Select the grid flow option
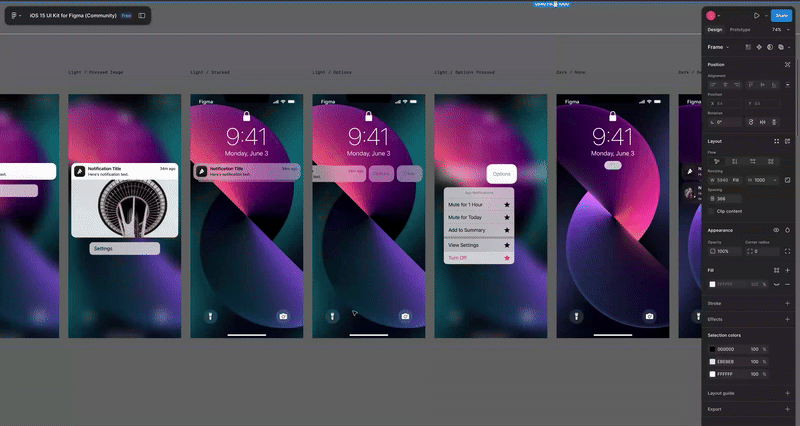The height and width of the screenshot is (426, 800). click(x=771, y=161)
